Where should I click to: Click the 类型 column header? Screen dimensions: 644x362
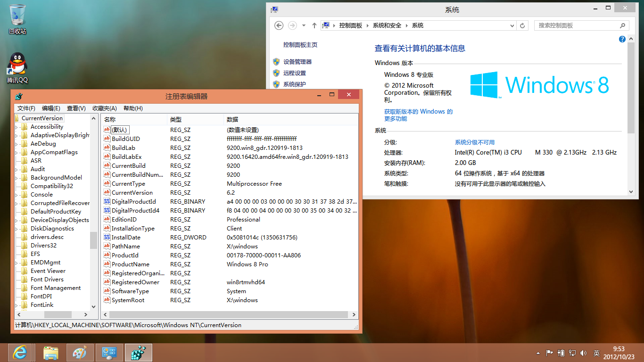pyautogui.click(x=196, y=119)
